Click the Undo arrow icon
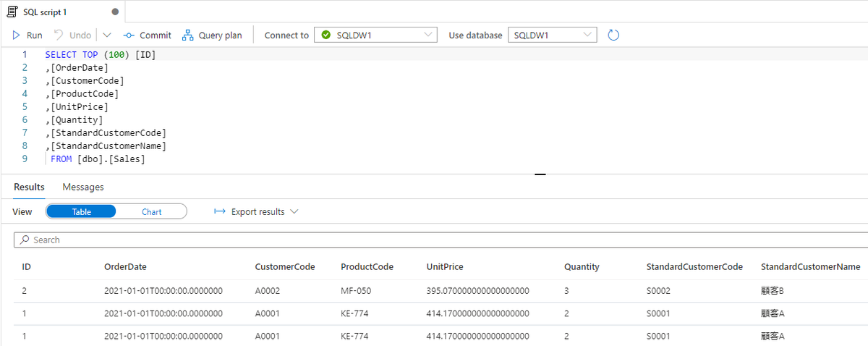 [59, 35]
